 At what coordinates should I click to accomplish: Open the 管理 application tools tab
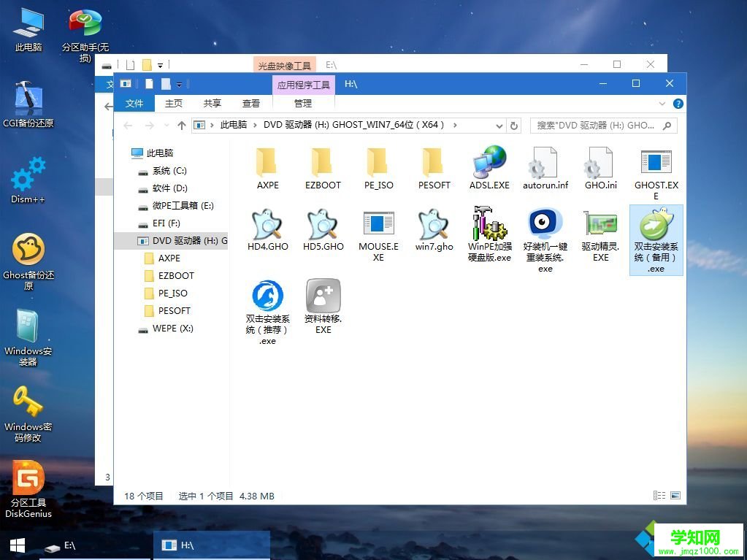pyautogui.click(x=302, y=103)
